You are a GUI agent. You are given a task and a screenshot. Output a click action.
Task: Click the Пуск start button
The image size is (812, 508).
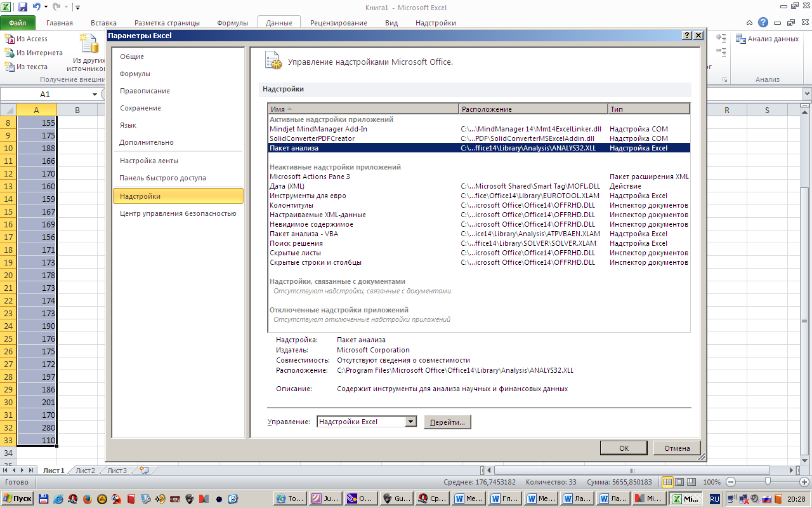pyautogui.click(x=18, y=499)
